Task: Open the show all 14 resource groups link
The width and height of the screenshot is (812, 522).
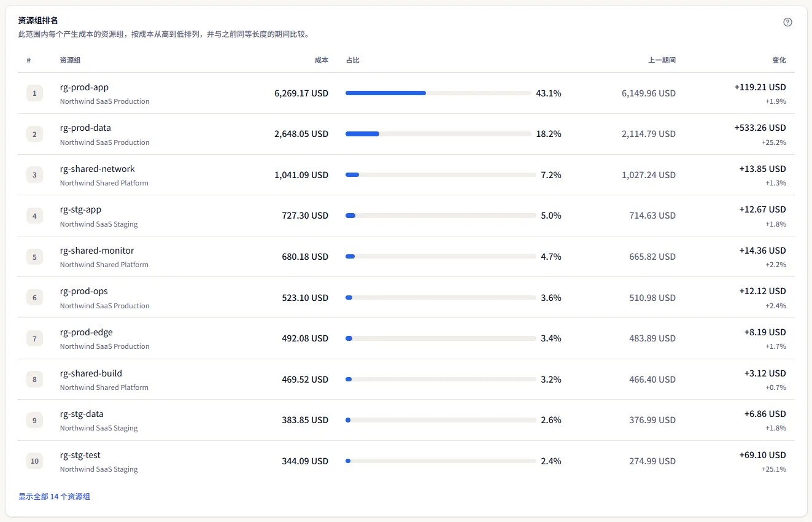Action: pyautogui.click(x=54, y=496)
